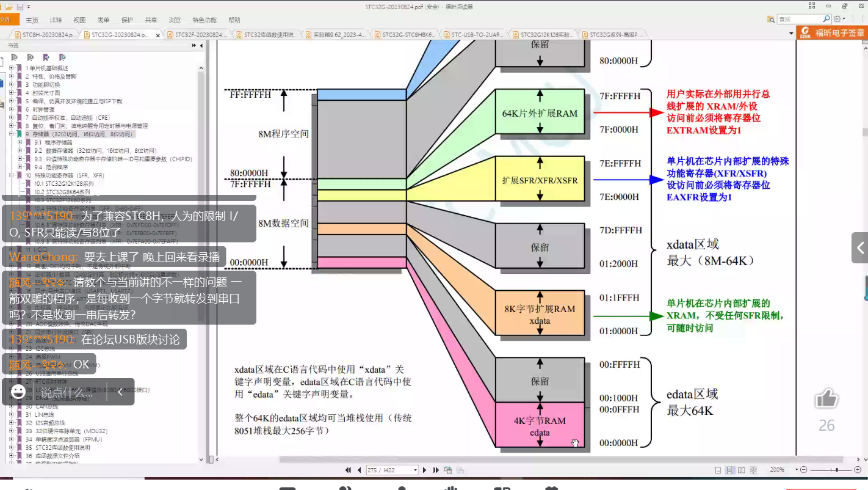
Task: Open the document tab list dropdown arrow
Action: tap(790, 34)
